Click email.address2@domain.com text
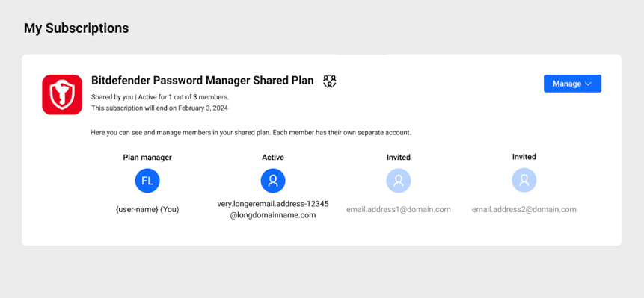Viewport: 644px width, 298px height. tap(524, 209)
